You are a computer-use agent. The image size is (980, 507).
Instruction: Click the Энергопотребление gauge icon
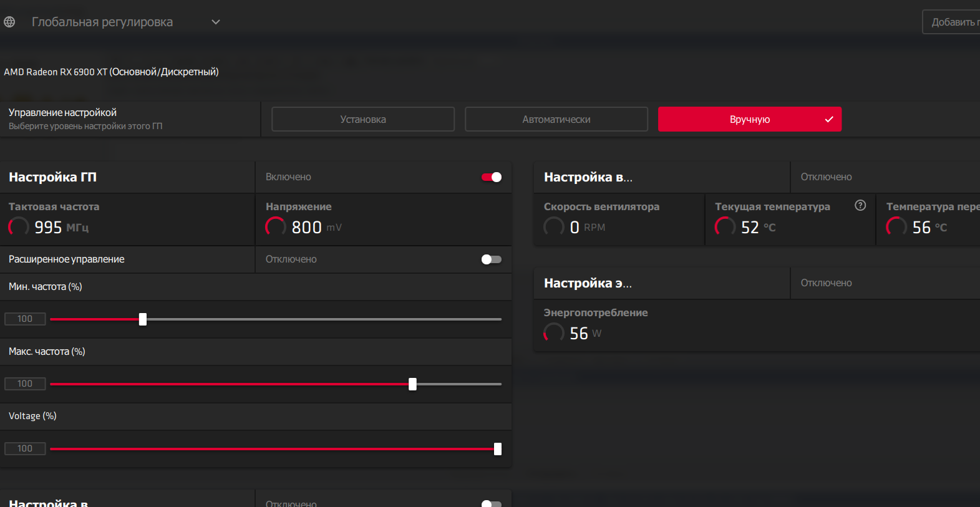click(554, 332)
